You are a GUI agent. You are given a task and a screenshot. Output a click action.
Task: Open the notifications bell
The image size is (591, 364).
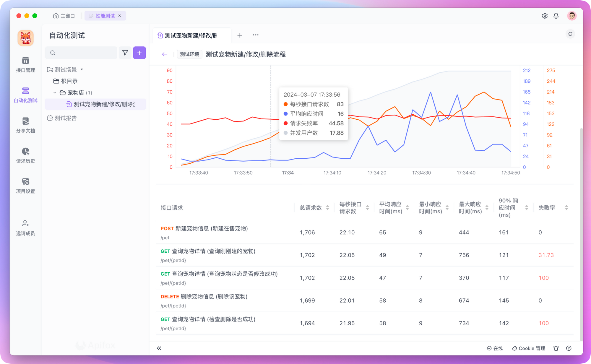coord(556,16)
